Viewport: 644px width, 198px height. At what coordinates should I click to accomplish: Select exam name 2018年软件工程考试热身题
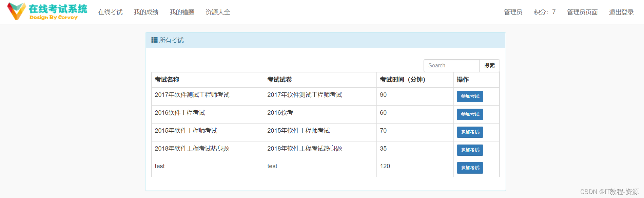192,149
